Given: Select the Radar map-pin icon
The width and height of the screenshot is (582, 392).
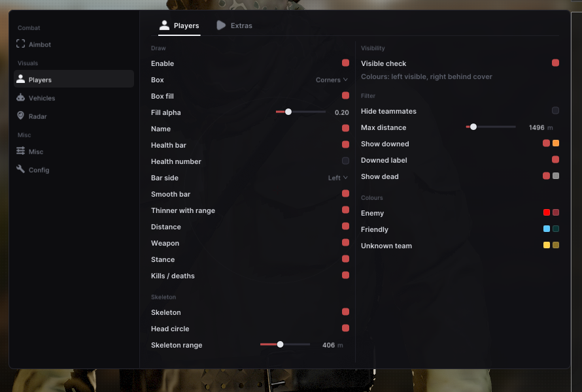Looking at the screenshot, I should tap(21, 116).
